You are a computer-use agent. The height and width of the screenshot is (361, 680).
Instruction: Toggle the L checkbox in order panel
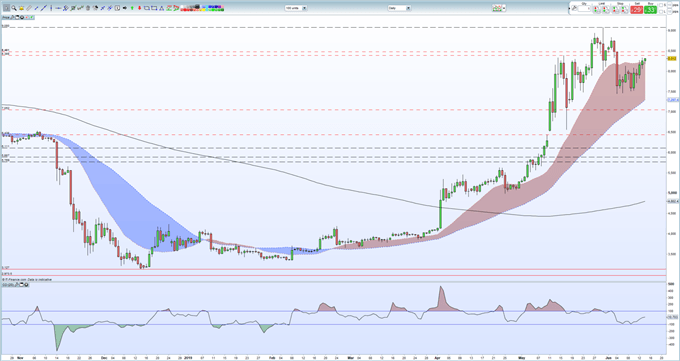[x=661, y=12]
